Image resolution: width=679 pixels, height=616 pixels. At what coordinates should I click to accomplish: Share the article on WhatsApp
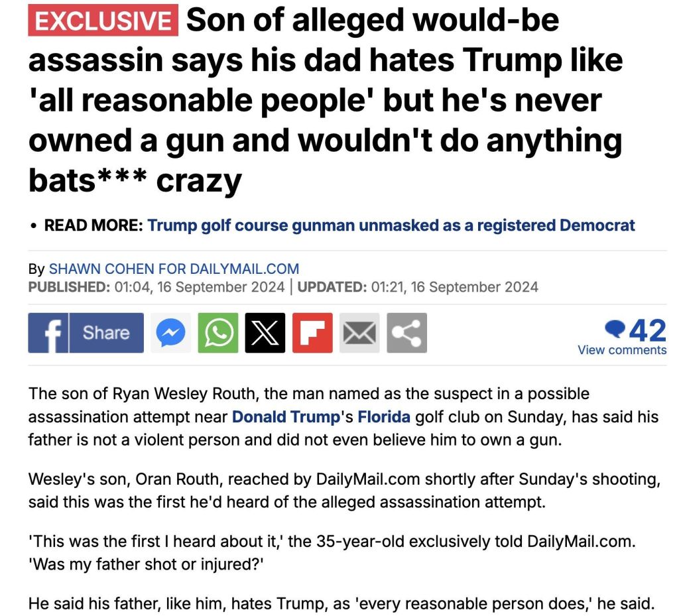point(217,333)
